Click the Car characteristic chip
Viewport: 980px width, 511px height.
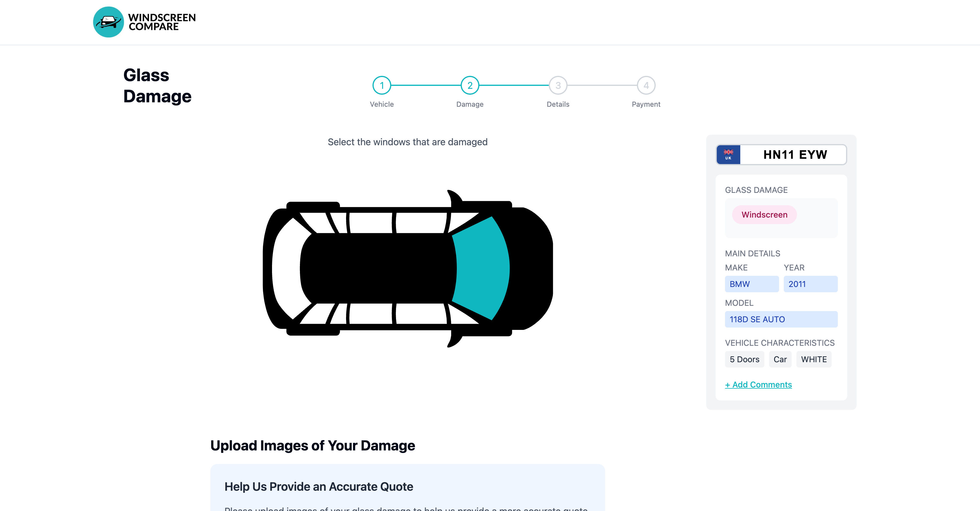780,360
